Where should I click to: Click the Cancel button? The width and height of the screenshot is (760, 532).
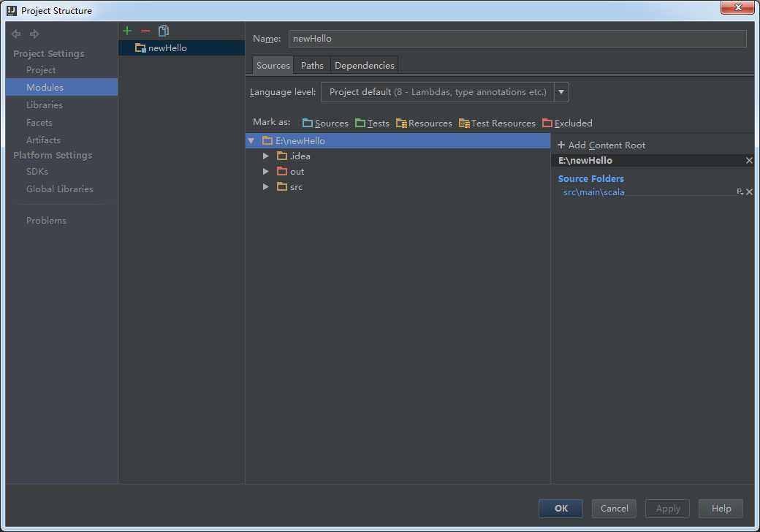(x=614, y=509)
